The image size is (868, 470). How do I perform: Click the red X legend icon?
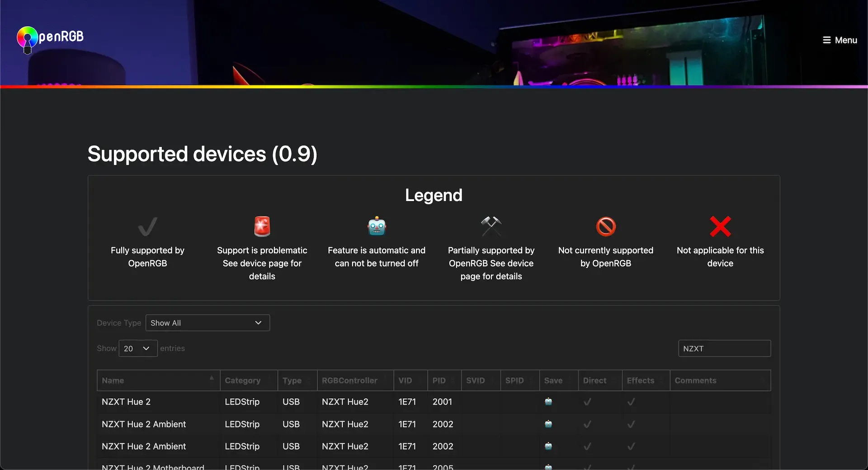coord(720,226)
